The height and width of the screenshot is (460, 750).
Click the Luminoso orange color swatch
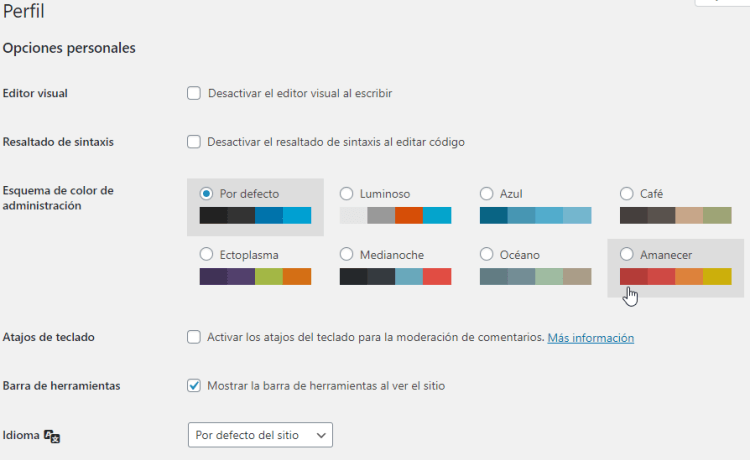[x=409, y=215]
